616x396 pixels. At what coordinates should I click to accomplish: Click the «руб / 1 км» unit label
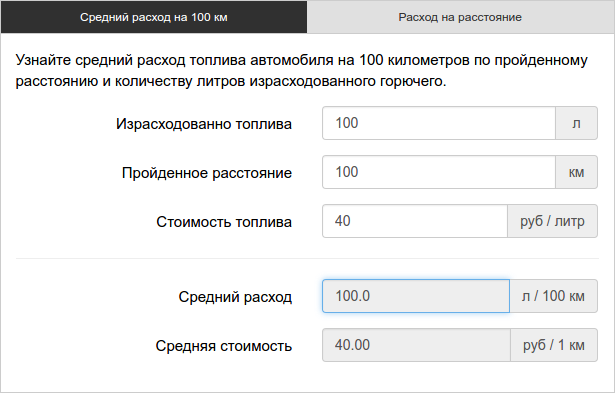[554, 345]
